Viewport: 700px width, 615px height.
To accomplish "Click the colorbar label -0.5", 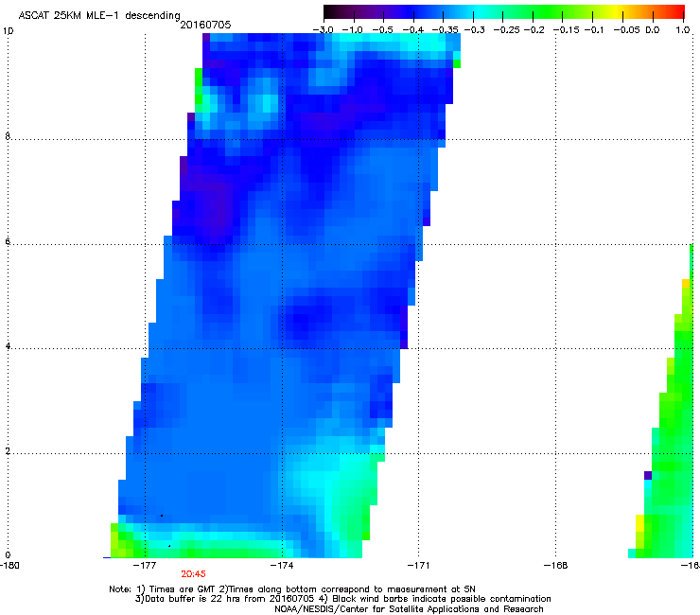I will 382,29.
